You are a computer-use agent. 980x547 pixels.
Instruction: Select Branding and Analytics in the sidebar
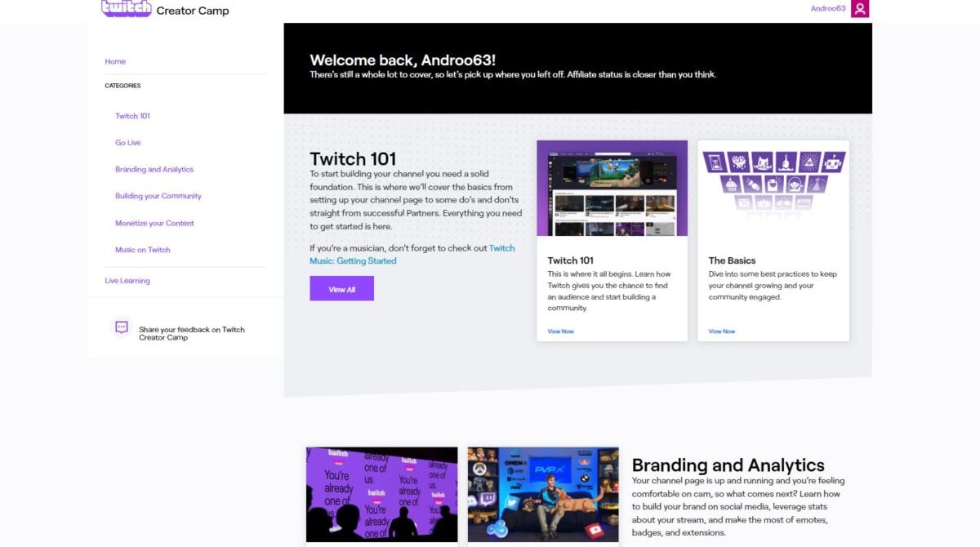point(154,169)
